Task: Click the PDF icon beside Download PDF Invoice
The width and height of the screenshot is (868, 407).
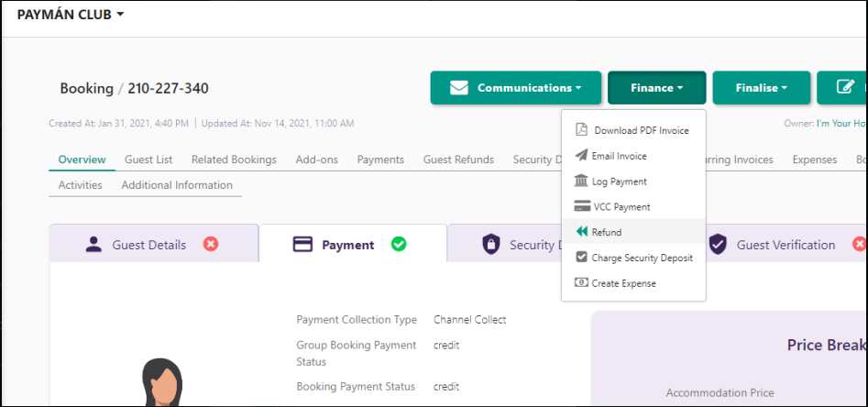Action: coord(581,130)
